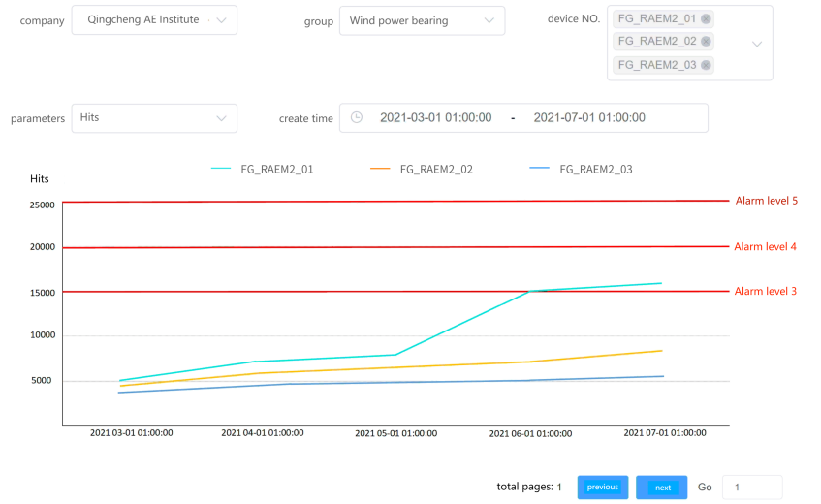Remove the FG_RAEM2_01 device tag
Image resolution: width=821 pixels, height=504 pixels.
(x=706, y=18)
